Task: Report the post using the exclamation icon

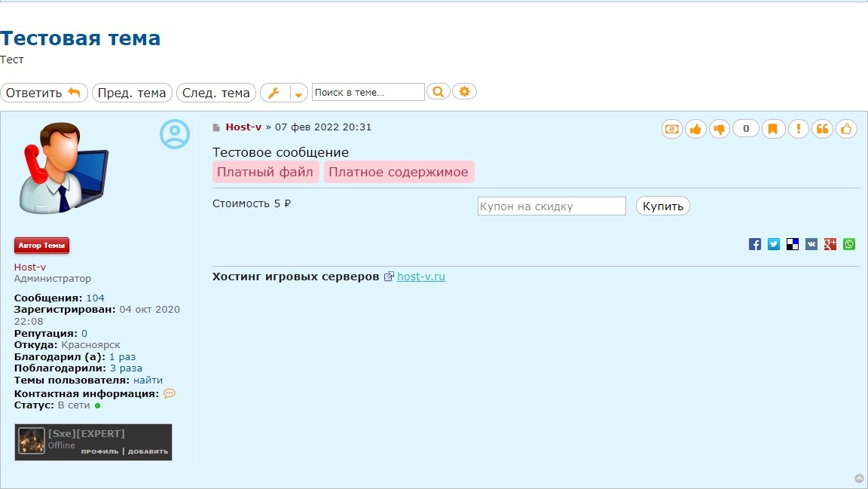Action: 798,129
